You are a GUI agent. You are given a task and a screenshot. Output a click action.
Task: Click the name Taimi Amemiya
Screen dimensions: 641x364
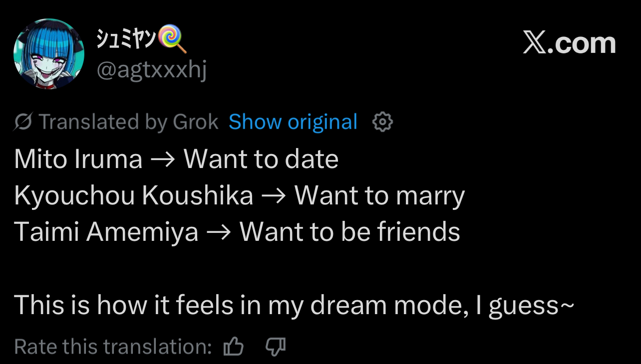click(106, 232)
